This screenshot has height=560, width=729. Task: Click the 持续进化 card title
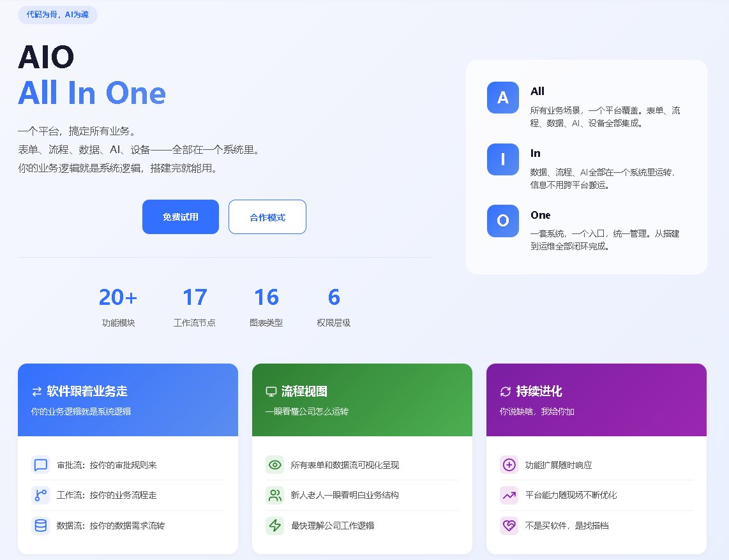coord(539,392)
